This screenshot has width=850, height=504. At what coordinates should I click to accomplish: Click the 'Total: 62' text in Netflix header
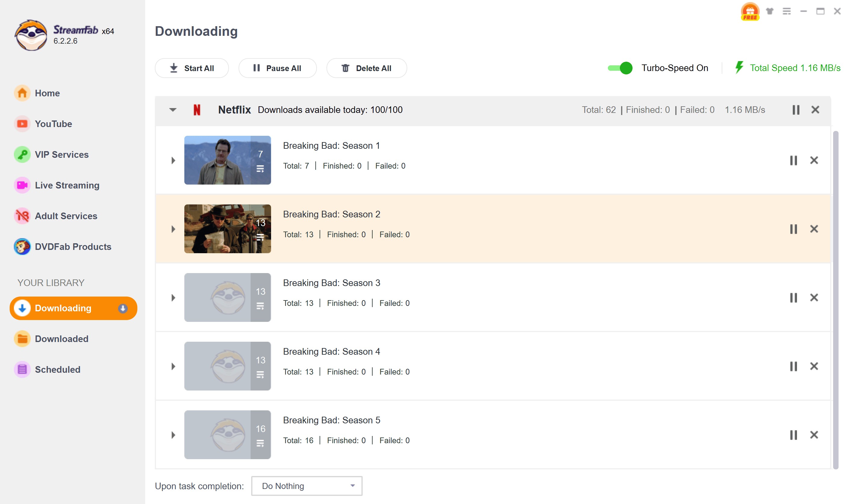click(x=598, y=110)
